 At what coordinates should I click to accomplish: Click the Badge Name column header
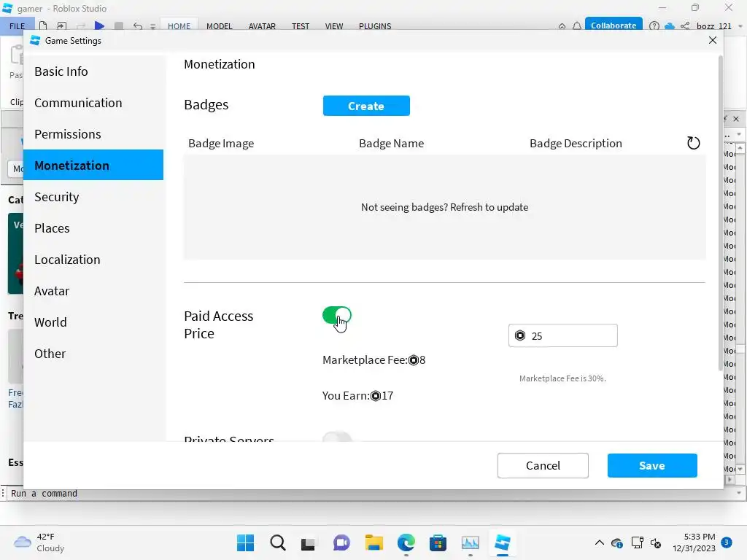(x=391, y=144)
